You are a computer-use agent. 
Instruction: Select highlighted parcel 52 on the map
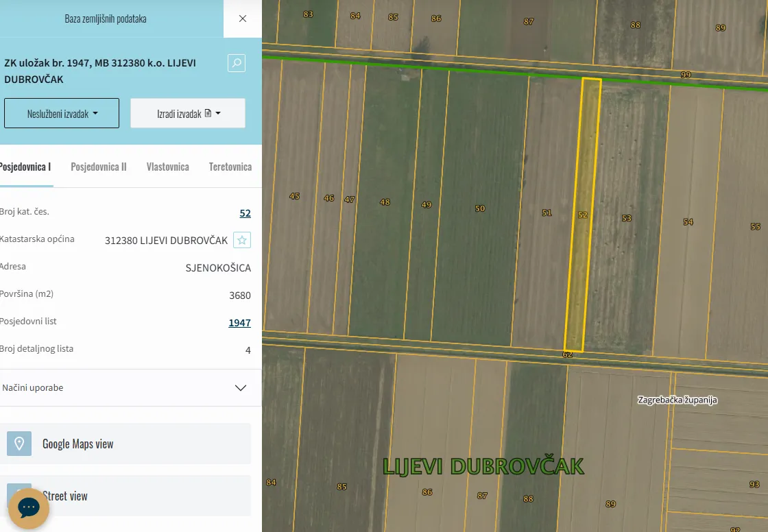(582, 215)
